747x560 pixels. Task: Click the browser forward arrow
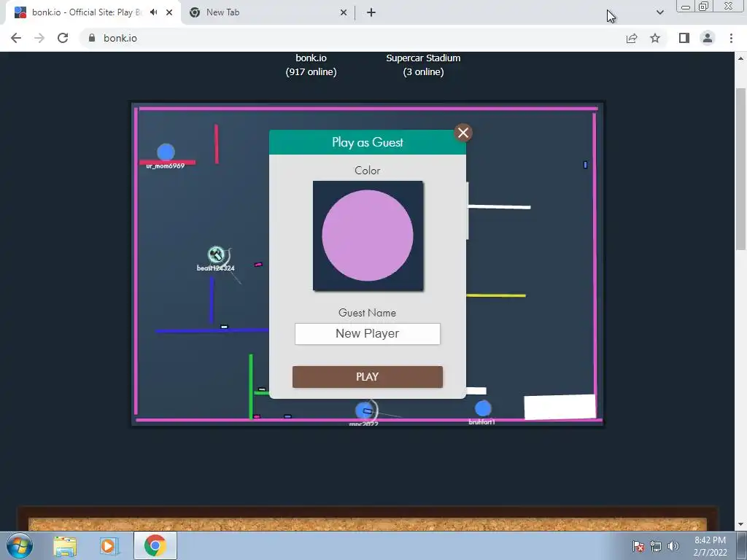(x=39, y=38)
